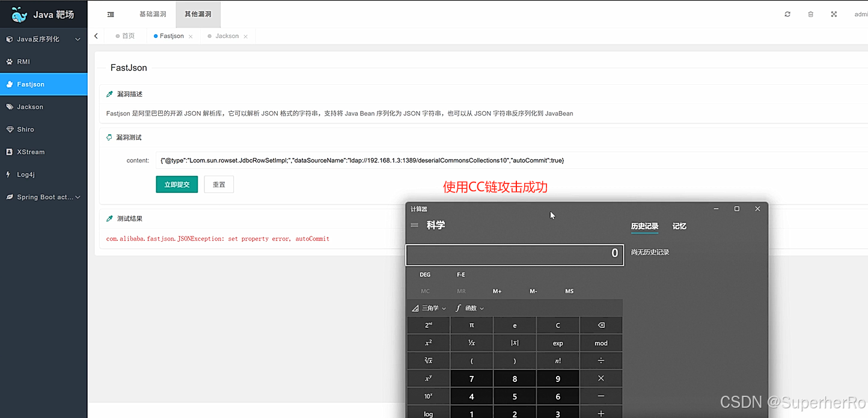Toggle the calculator 2nd function key

coord(428,325)
